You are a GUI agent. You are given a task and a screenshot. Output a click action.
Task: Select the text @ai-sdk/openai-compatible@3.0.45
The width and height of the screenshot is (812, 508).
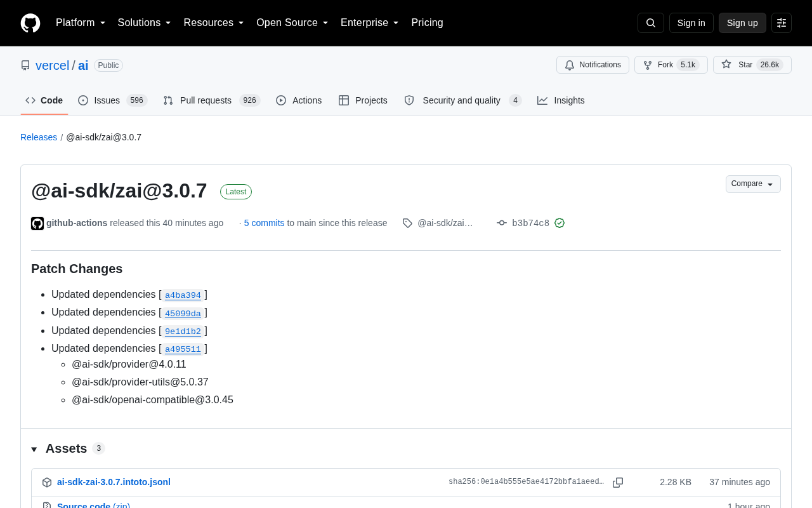[x=152, y=400]
